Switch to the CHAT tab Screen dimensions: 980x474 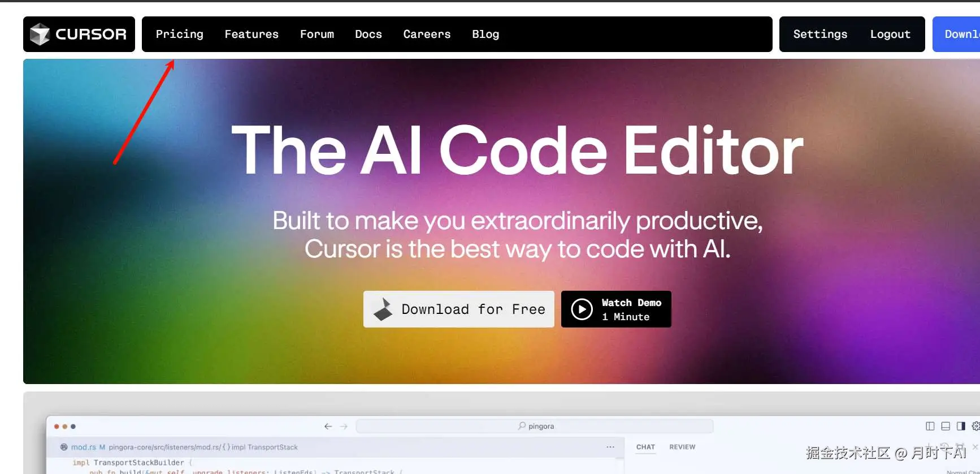click(645, 447)
